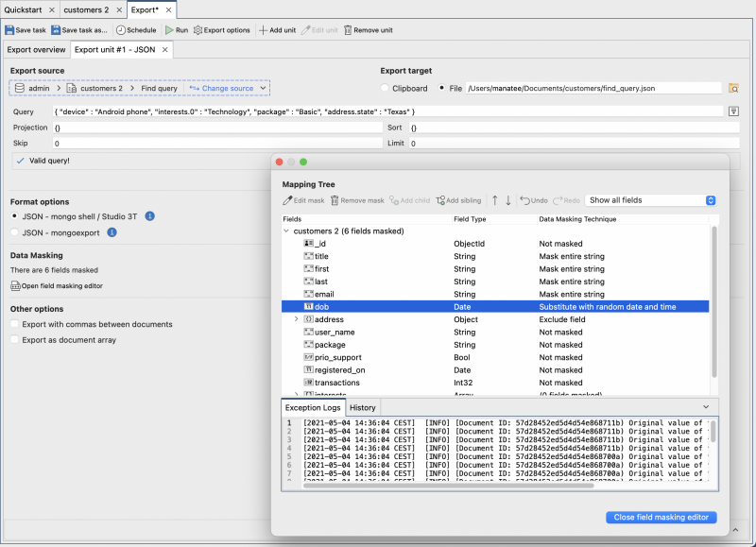Click into the Query input field
Viewport: 756px width, 547px height.
click(388, 111)
